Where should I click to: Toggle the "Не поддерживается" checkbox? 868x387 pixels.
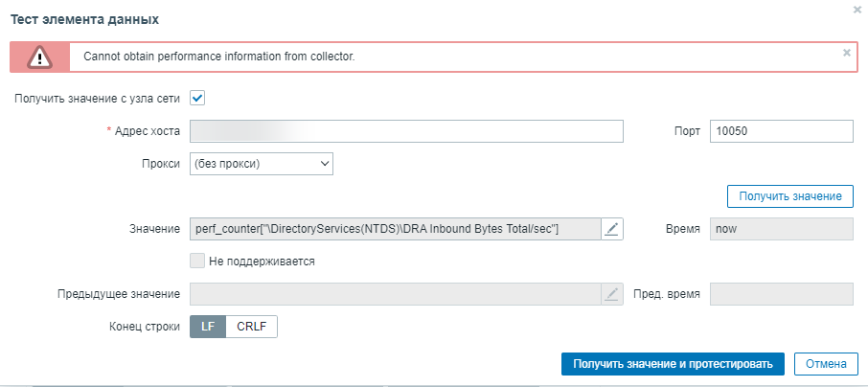(x=198, y=261)
